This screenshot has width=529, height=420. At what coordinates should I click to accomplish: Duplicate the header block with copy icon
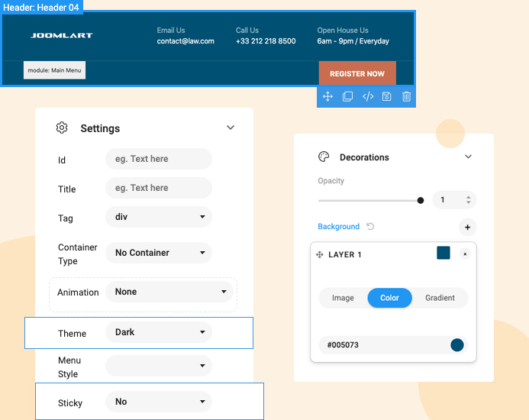click(347, 96)
